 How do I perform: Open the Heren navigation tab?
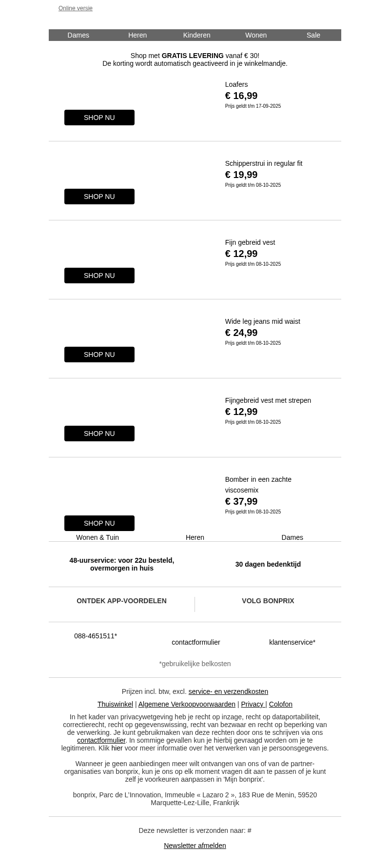[137, 35]
